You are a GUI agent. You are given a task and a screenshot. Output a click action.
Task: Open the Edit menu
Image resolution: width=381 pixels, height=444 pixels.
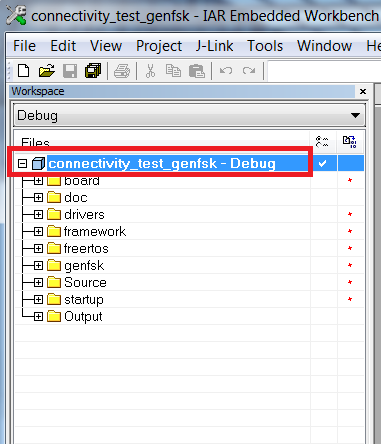click(x=63, y=46)
